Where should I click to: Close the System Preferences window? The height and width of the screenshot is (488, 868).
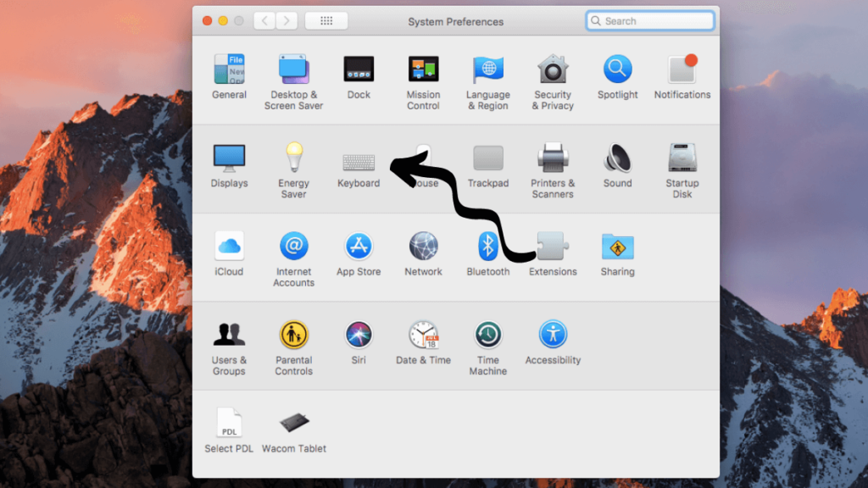pos(207,21)
